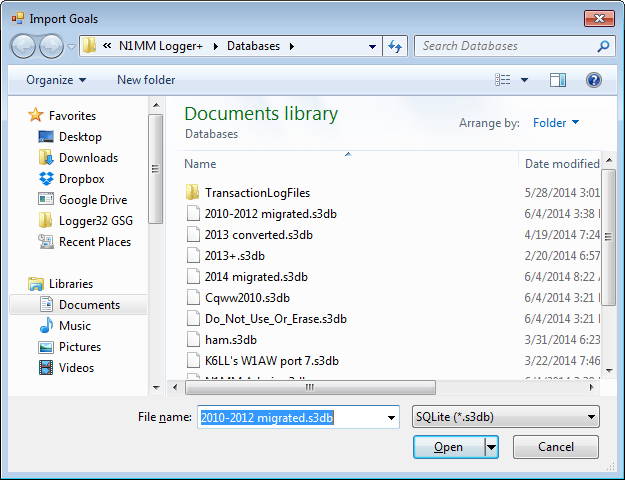Image resolution: width=625 pixels, height=480 pixels.
Task: Click the TransactionLogFiles folder icon
Action: [x=193, y=193]
